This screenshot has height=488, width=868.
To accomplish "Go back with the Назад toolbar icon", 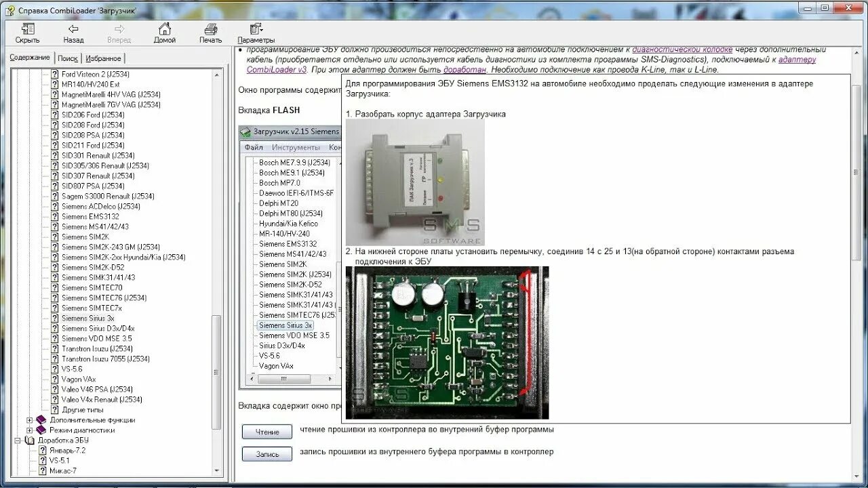I will click(73, 33).
